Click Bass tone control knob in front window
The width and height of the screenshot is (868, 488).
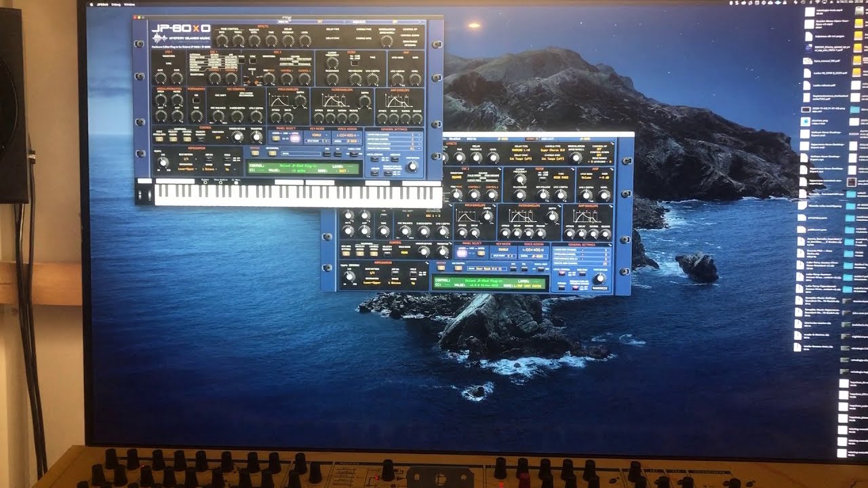222,41
